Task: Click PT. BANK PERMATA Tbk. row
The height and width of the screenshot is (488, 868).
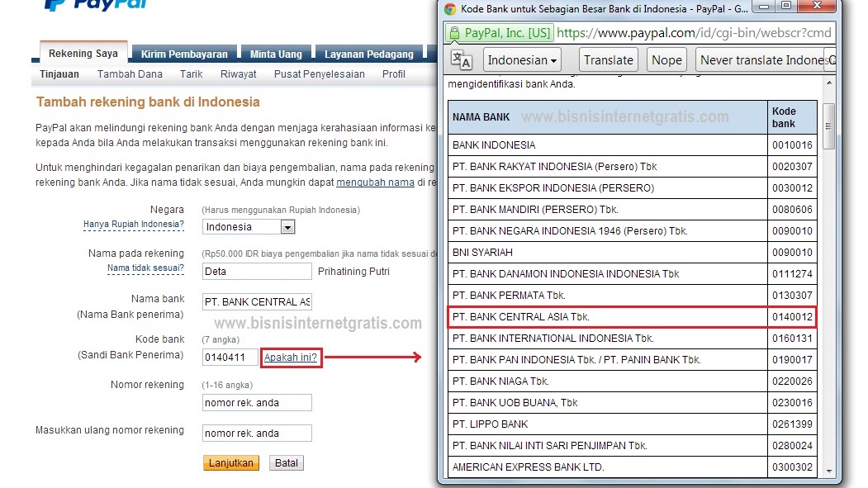Action: tap(632, 296)
